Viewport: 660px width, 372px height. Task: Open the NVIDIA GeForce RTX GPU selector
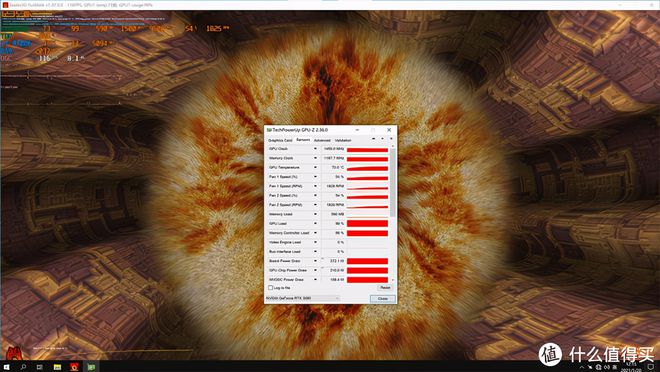[303, 298]
